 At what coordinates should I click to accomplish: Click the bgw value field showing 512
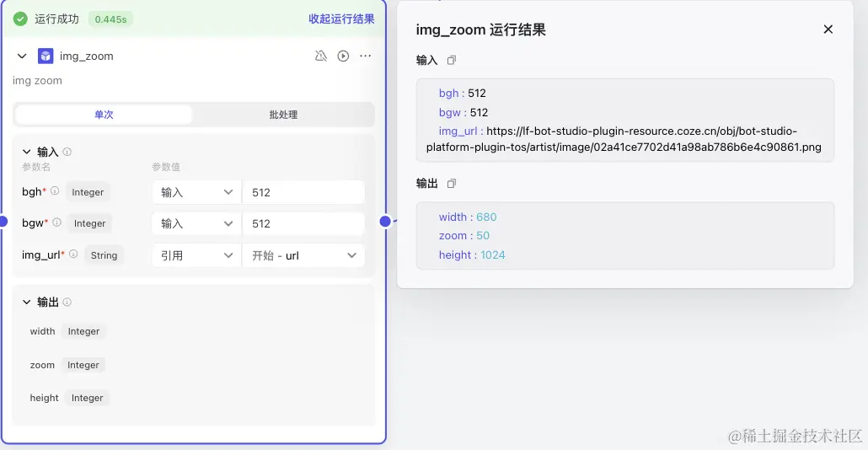point(303,223)
